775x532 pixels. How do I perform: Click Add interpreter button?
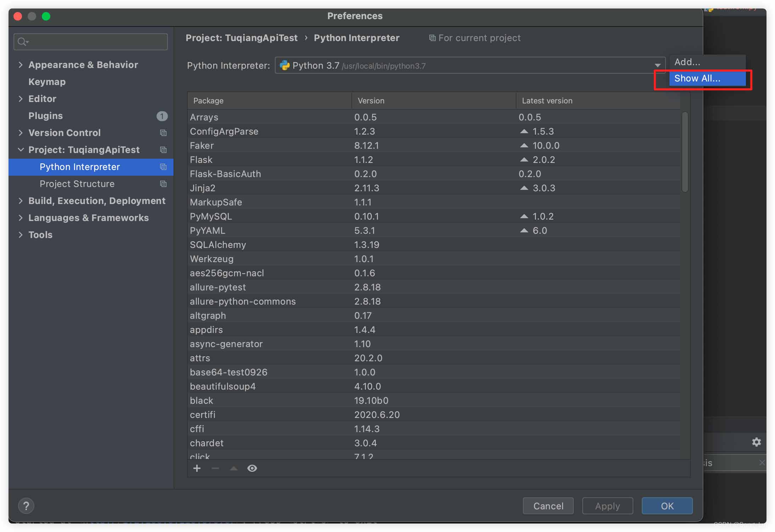click(686, 61)
